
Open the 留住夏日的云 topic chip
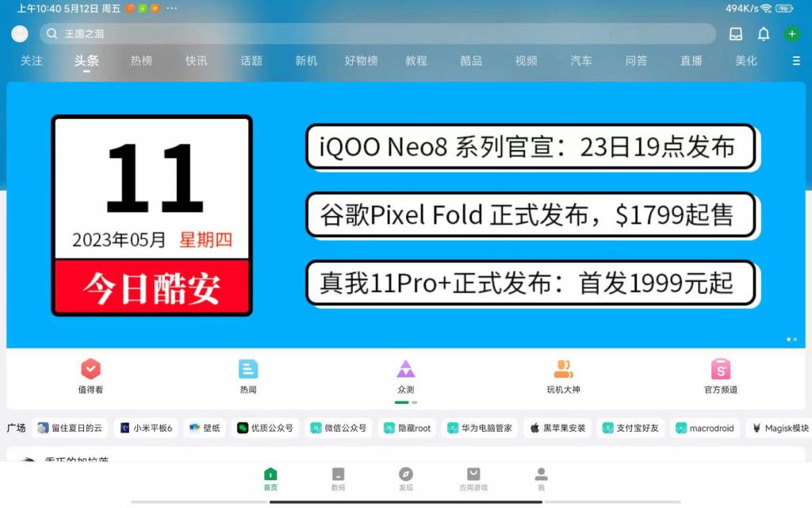[x=70, y=428]
